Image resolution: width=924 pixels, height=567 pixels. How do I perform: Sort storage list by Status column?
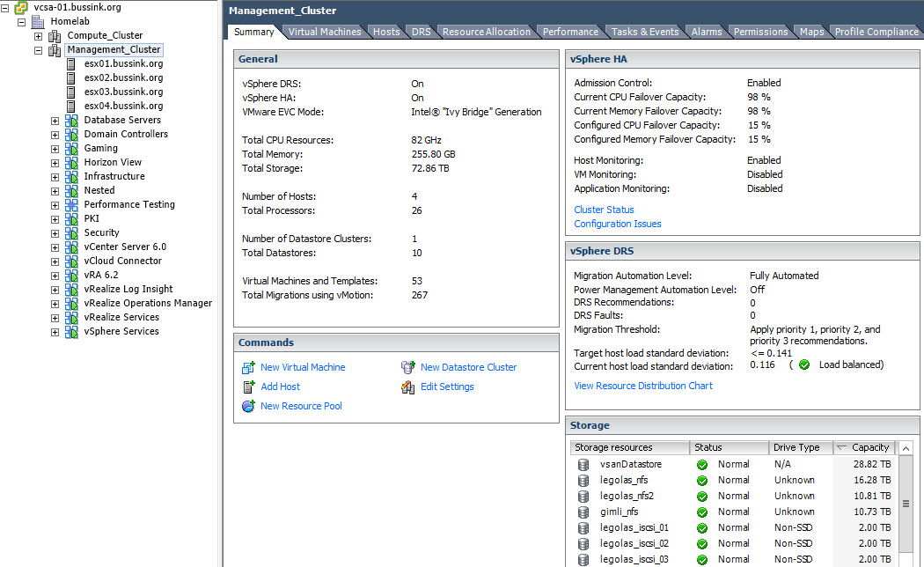point(729,448)
